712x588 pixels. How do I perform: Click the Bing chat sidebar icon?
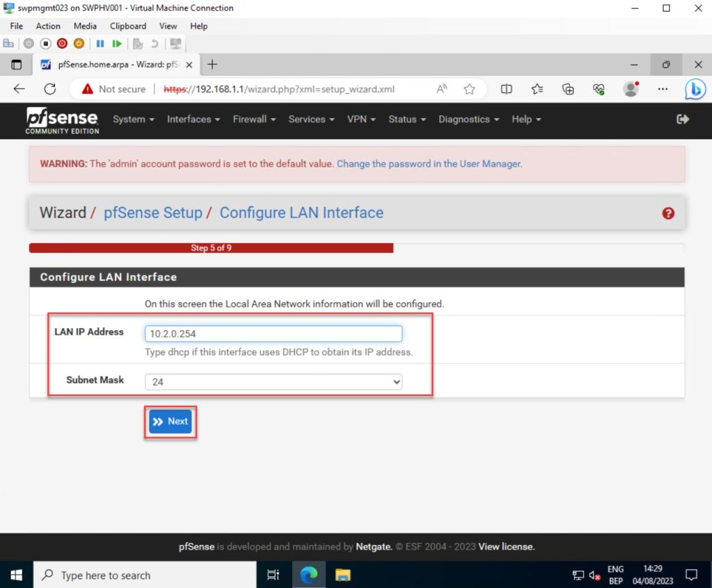tap(695, 89)
